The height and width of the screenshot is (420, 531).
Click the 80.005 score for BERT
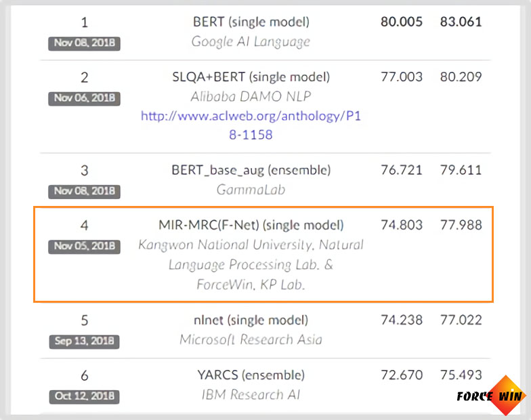402,22
